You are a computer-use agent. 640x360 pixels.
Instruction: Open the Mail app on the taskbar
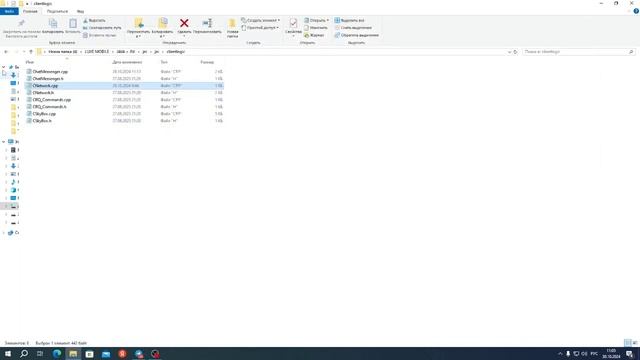point(106,353)
